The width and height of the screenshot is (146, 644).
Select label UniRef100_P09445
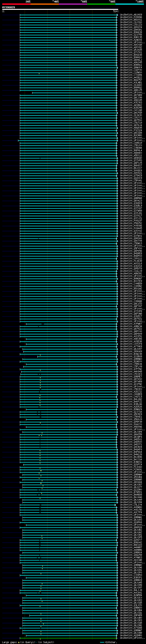[131, 228]
